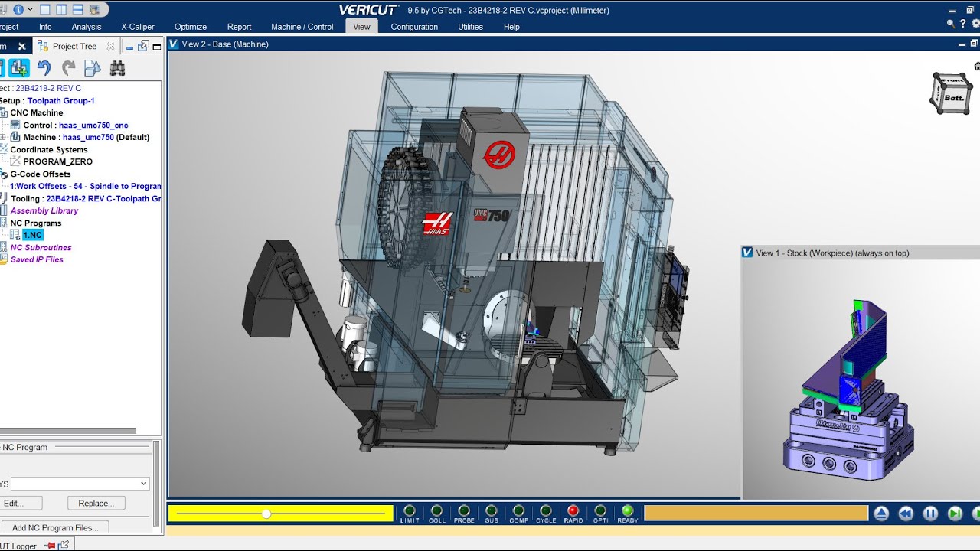This screenshot has height=551, width=980.
Task: Open the dropdown arrow next to info icon
Action: [x=30, y=10]
